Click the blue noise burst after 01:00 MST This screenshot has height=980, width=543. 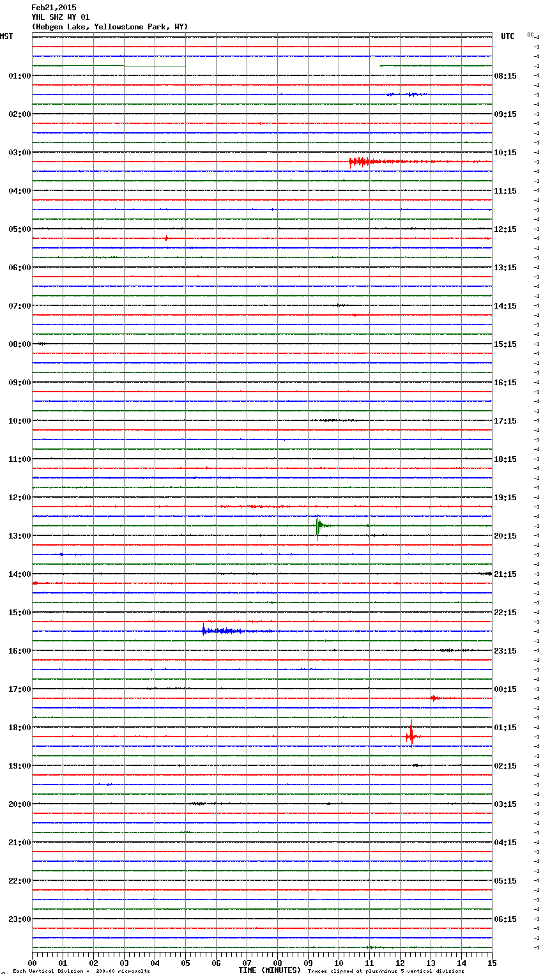(406, 95)
